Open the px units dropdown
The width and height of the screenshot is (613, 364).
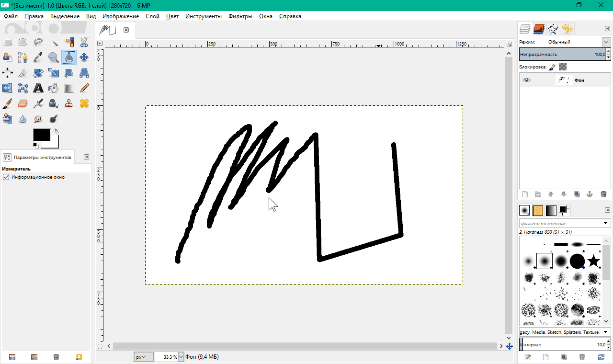pyautogui.click(x=143, y=357)
